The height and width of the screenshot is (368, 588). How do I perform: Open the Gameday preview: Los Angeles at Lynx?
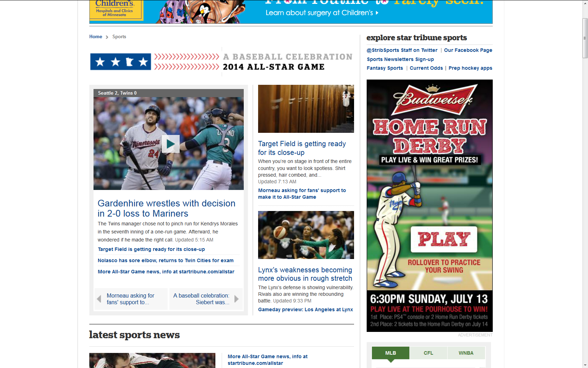pos(305,309)
